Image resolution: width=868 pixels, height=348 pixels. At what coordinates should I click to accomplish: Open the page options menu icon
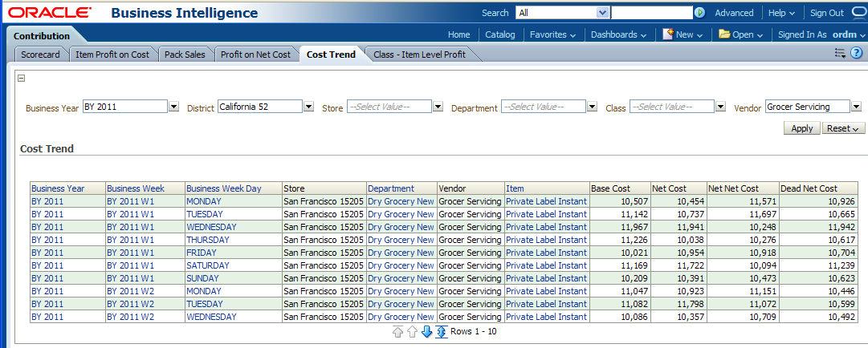point(840,54)
